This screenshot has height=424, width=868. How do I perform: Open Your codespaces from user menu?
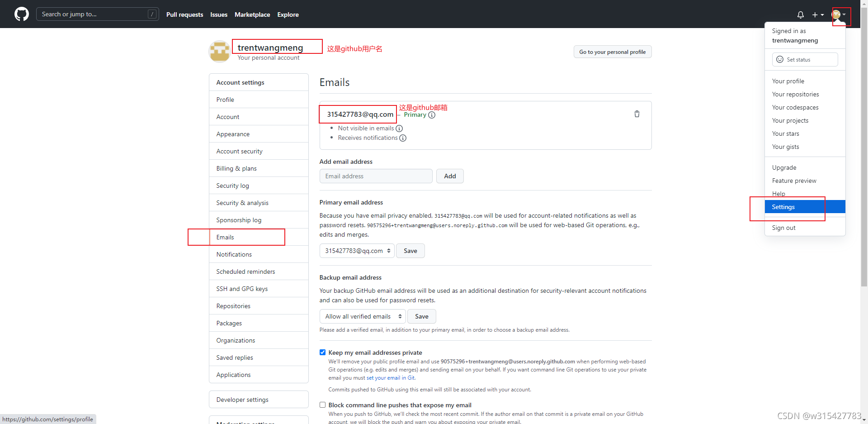[x=805, y=107]
